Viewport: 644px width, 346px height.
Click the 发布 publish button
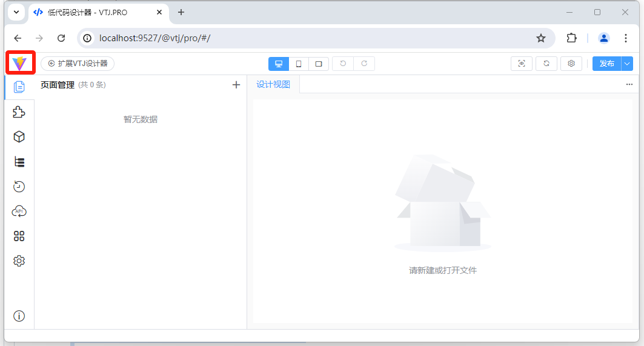coord(606,64)
